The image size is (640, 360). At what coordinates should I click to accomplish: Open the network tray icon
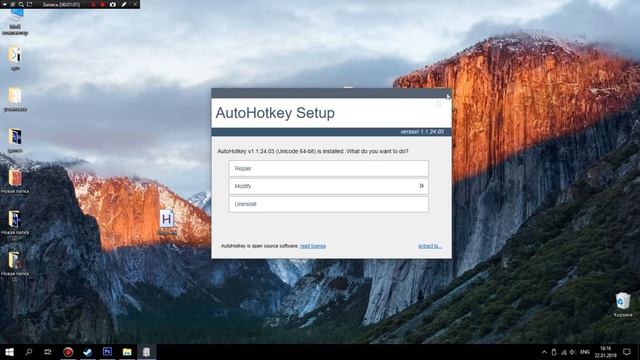pyautogui.click(x=564, y=352)
